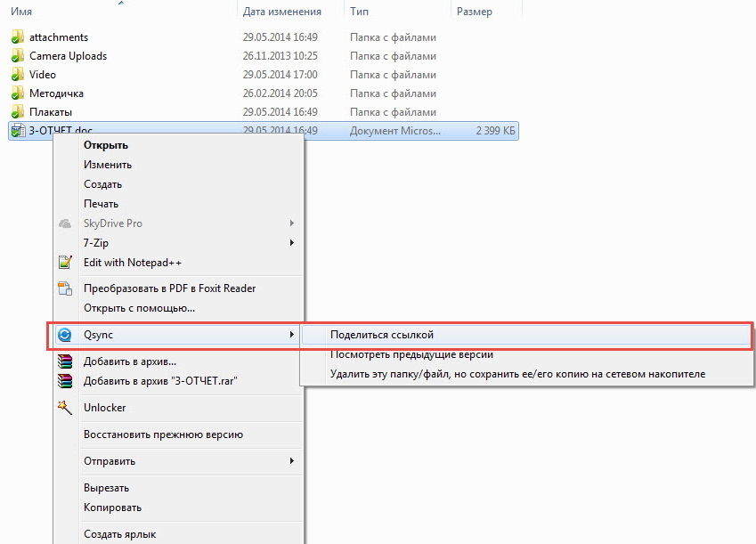The width and height of the screenshot is (756, 544).
Task: Click WinRAR icon beside Добавить в архив "3-ОТЧЕТ.rar"
Action: tap(65, 381)
